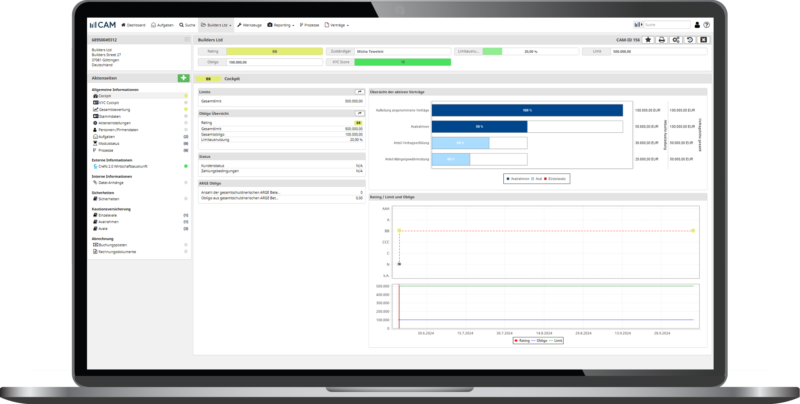Click the menu icon beside 68950049312
This screenshot has width=800, height=404.
[187, 39]
